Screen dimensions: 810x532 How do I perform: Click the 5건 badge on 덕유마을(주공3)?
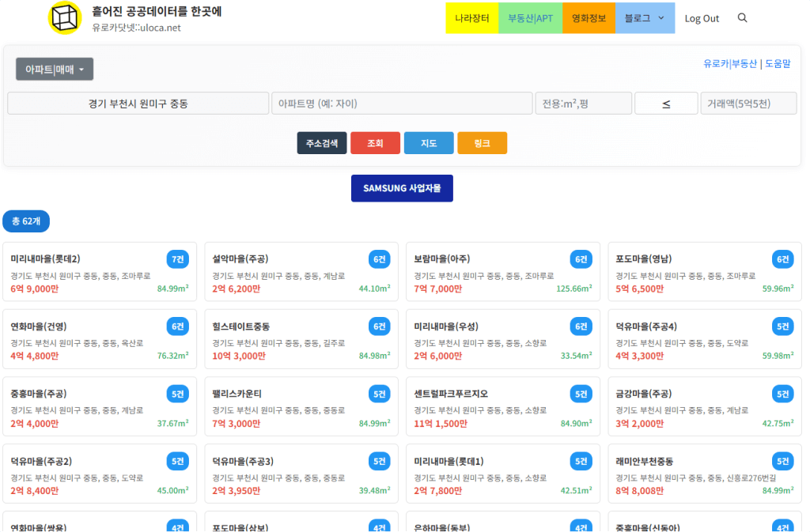pos(379,461)
